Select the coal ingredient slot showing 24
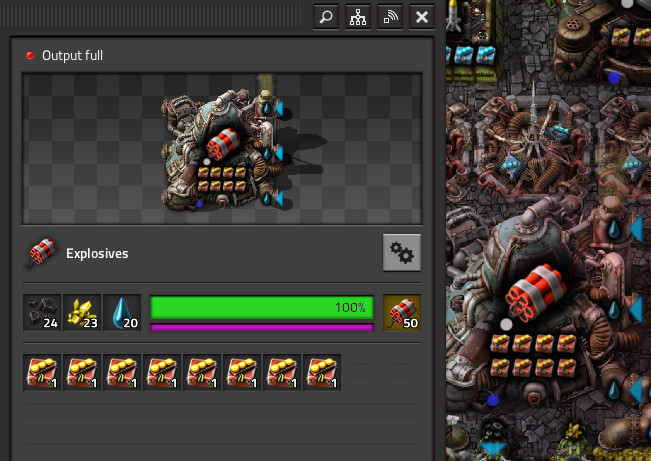 [42, 312]
